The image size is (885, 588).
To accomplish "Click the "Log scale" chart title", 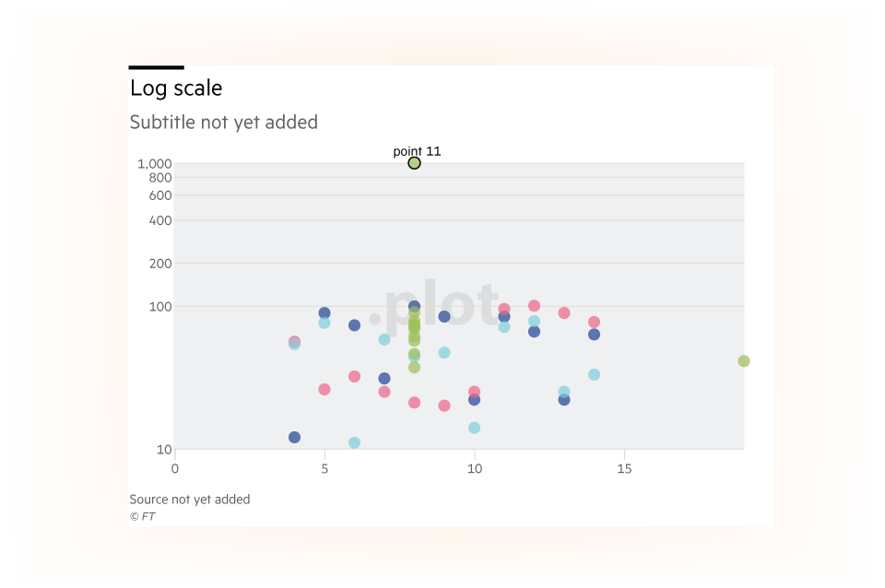I will pyautogui.click(x=176, y=88).
